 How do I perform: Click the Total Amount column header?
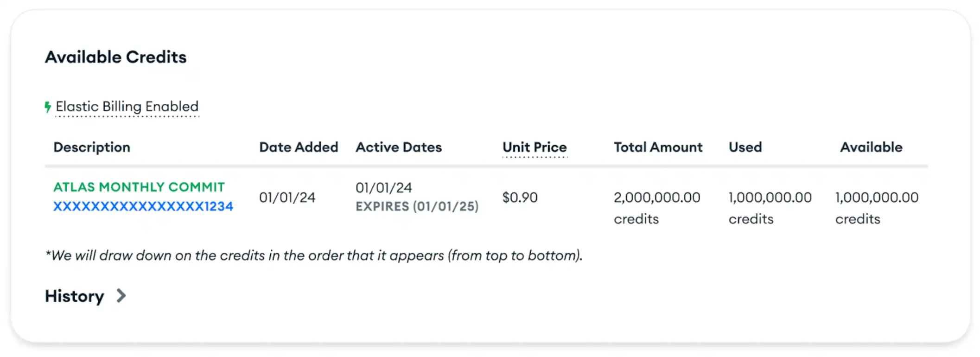[657, 147]
